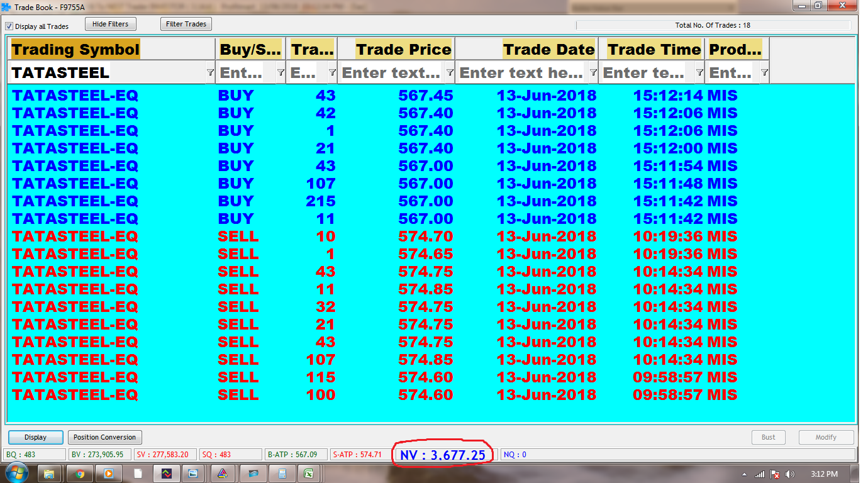Click the Trade Time filter text field
This screenshot has height=483, width=868.
click(647, 73)
